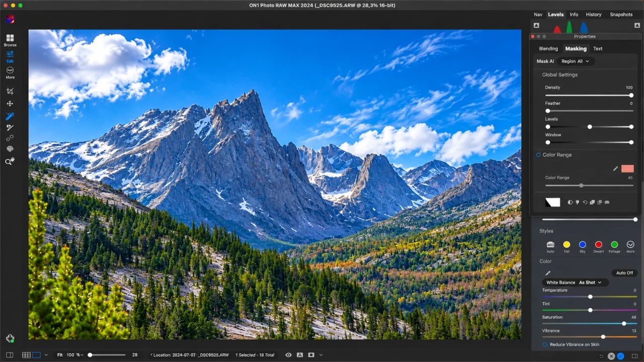Click the Fit zoom button

point(59,355)
